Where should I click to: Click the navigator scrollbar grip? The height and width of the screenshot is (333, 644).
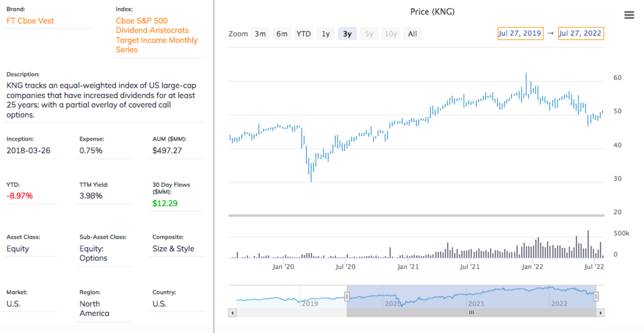point(471,313)
